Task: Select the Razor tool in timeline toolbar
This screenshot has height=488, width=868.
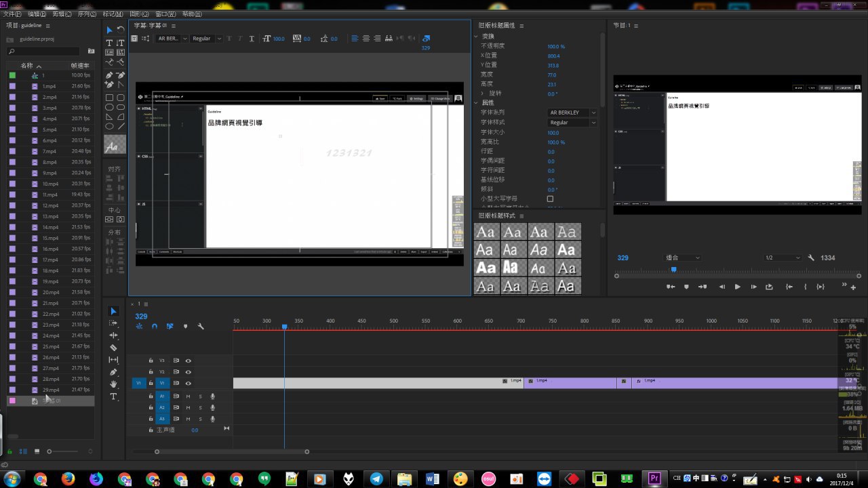Action: [x=113, y=348]
